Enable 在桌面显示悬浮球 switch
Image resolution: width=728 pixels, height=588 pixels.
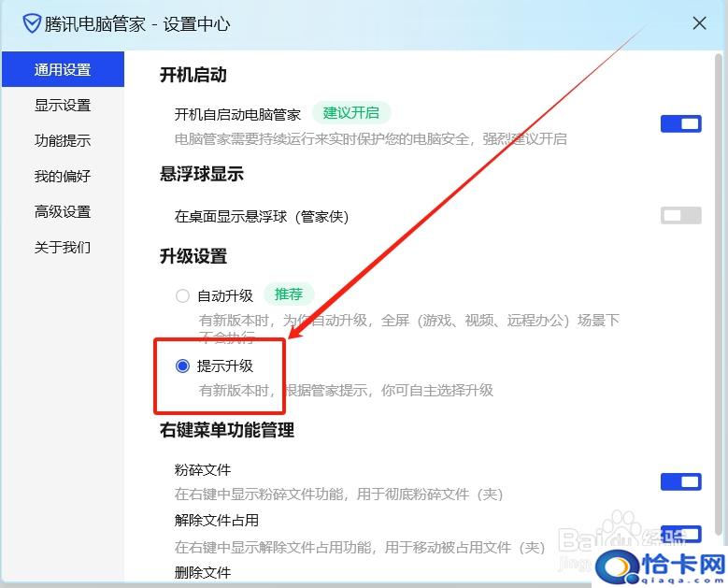[680, 215]
